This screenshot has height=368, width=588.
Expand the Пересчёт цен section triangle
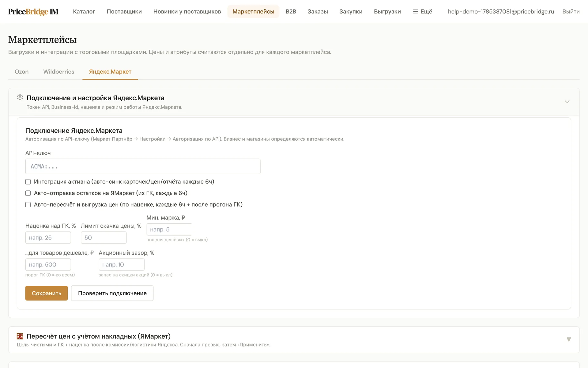pyautogui.click(x=569, y=339)
